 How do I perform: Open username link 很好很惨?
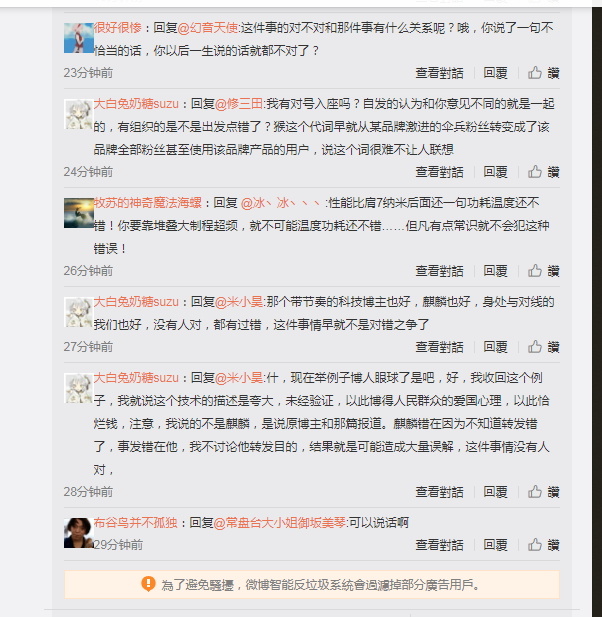[x=117, y=28]
